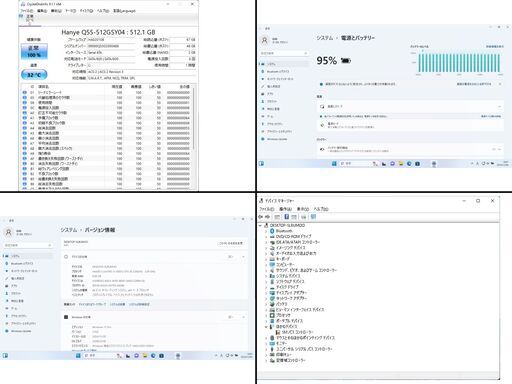Click この PC の名前を変更 button
This screenshot has height=384, width=512.
click(231, 243)
